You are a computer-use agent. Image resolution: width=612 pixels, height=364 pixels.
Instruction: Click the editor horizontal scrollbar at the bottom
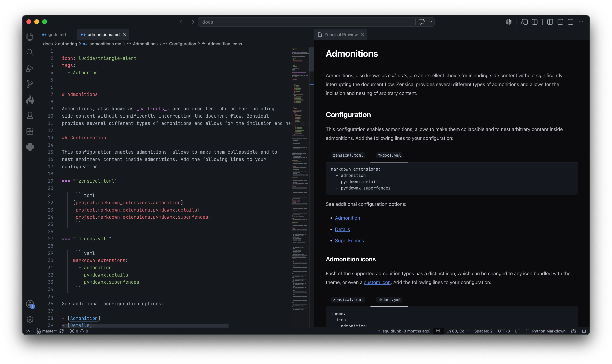(x=145, y=325)
